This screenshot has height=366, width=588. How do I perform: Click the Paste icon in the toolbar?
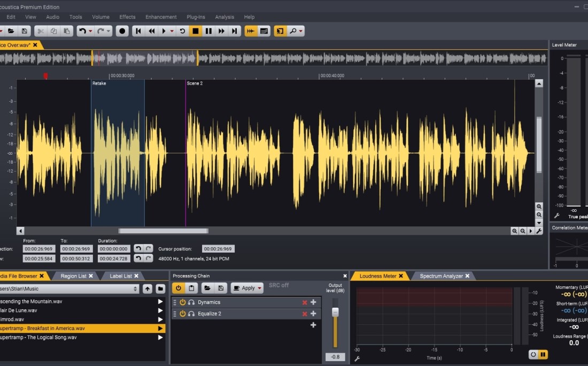pyautogui.click(x=66, y=30)
